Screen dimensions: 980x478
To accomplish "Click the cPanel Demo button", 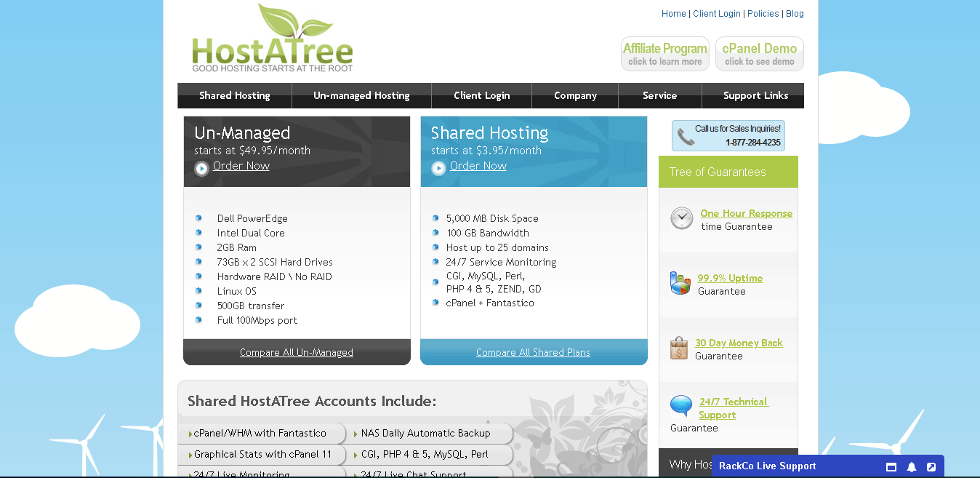I will point(760,54).
